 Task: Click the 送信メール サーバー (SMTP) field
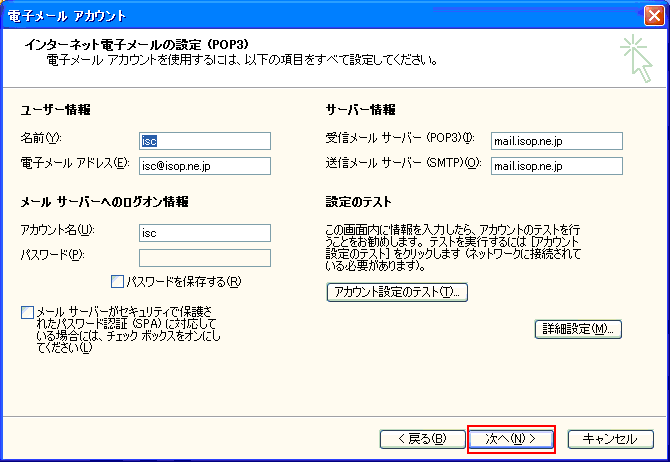click(x=557, y=166)
